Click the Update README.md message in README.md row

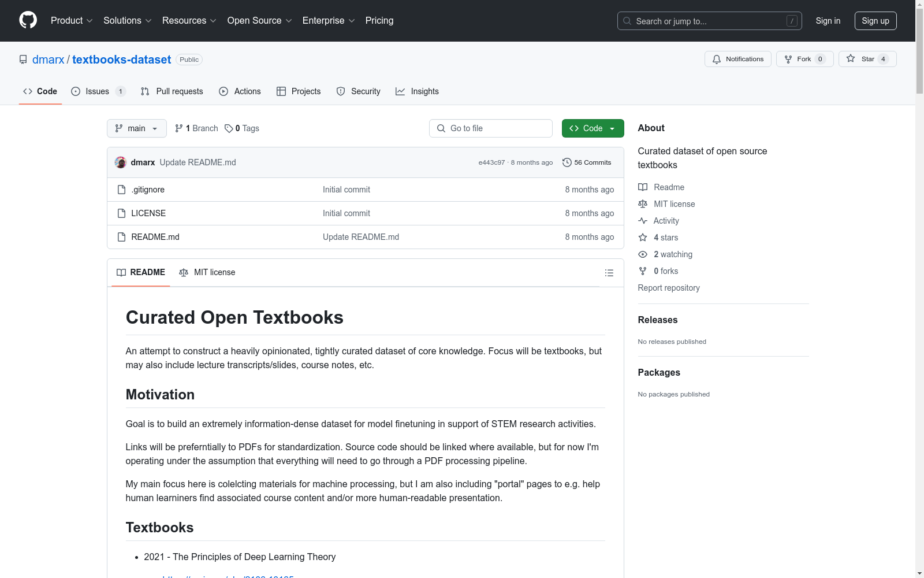(x=361, y=237)
